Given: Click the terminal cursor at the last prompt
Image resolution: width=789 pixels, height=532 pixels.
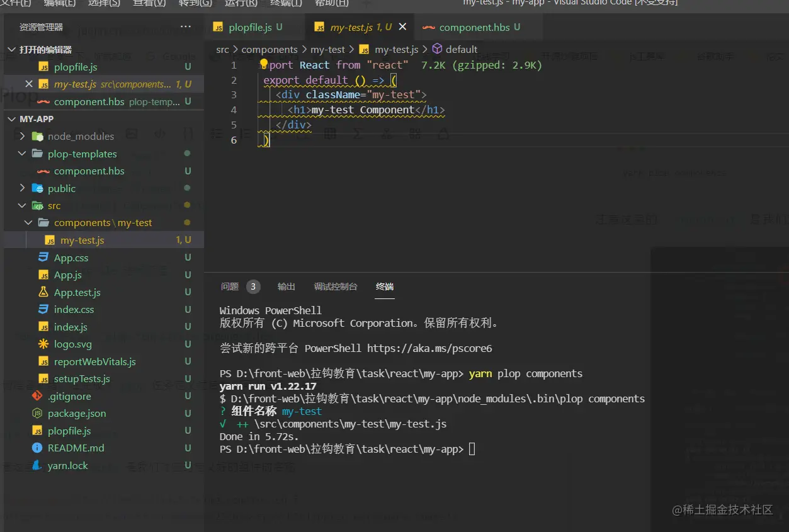Looking at the screenshot, I should [x=472, y=449].
